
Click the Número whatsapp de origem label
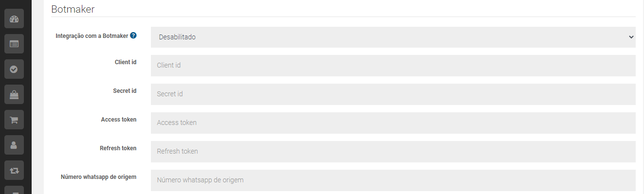click(98, 177)
